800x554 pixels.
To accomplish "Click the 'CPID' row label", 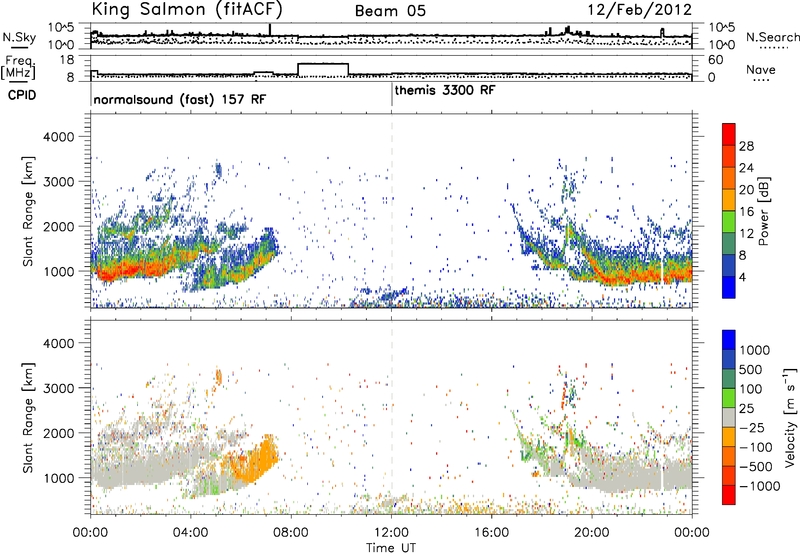I will tap(22, 95).
